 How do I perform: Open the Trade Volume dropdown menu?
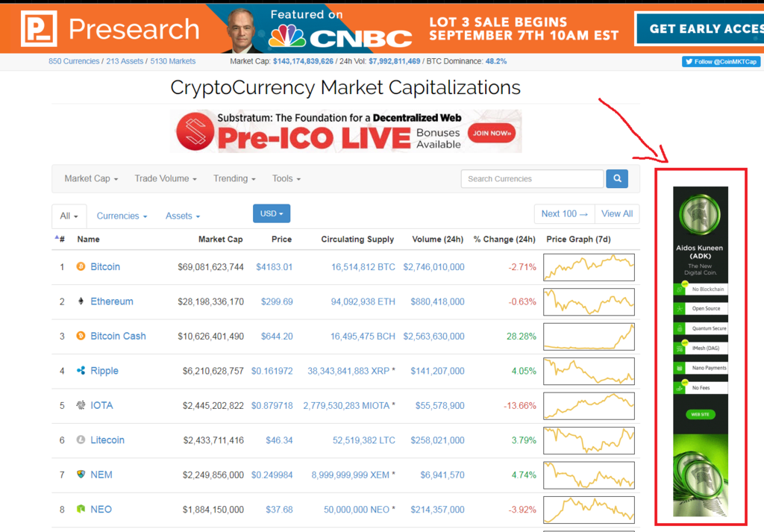(166, 179)
